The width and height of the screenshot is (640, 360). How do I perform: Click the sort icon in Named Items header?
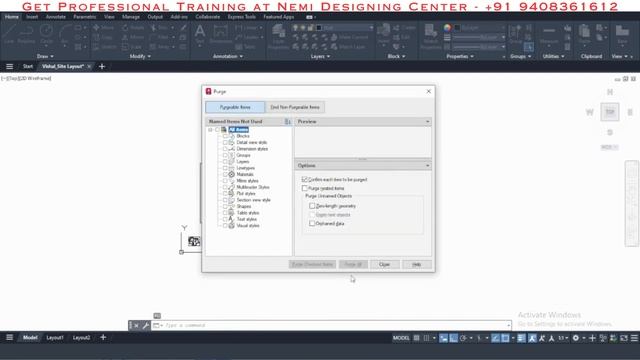tap(287, 122)
